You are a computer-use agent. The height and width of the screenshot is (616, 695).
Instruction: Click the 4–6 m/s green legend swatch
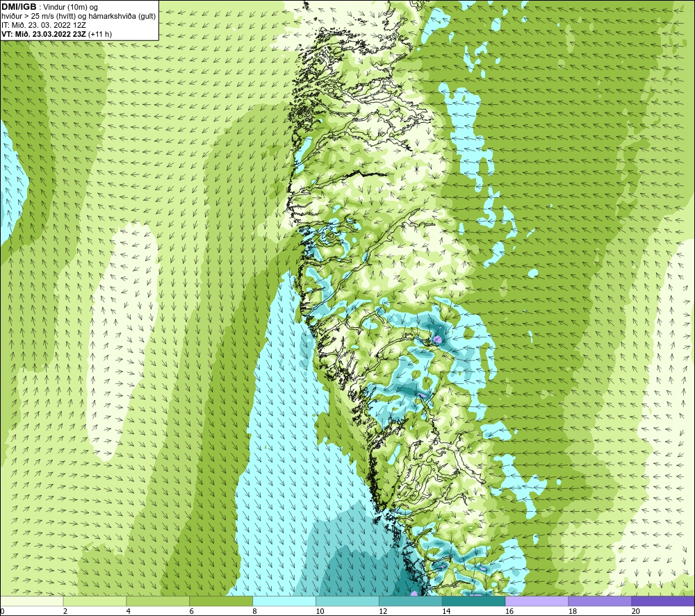[158, 601]
